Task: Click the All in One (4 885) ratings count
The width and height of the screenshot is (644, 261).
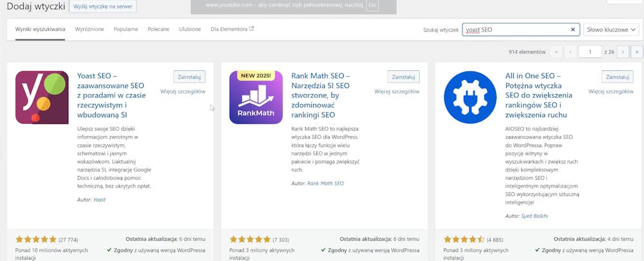Action: (495, 240)
